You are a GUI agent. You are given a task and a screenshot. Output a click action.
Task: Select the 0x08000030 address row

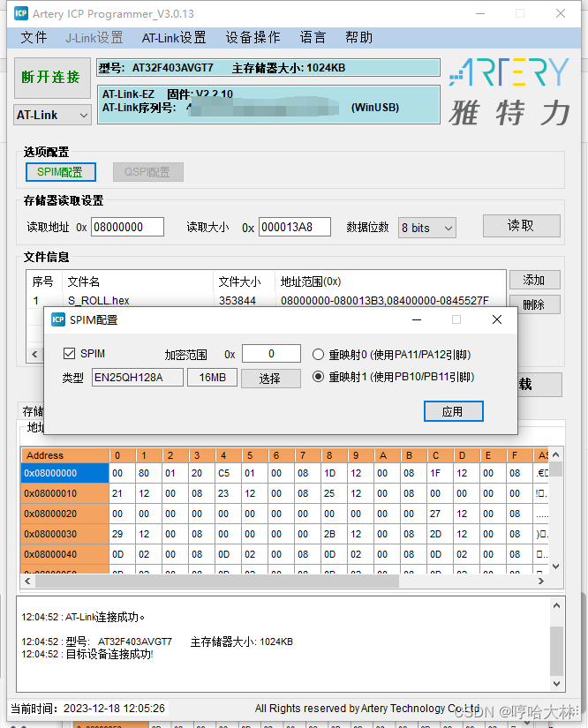pos(65,534)
